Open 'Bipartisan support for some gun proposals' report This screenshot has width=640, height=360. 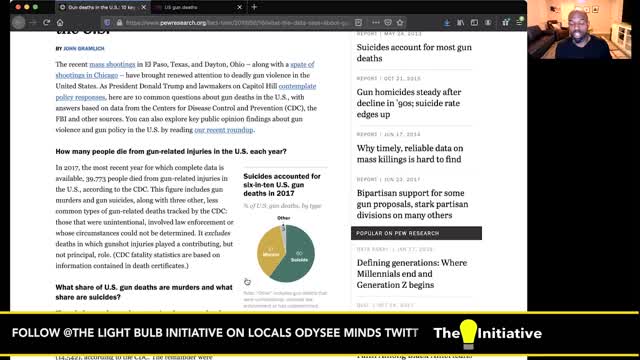(412, 204)
